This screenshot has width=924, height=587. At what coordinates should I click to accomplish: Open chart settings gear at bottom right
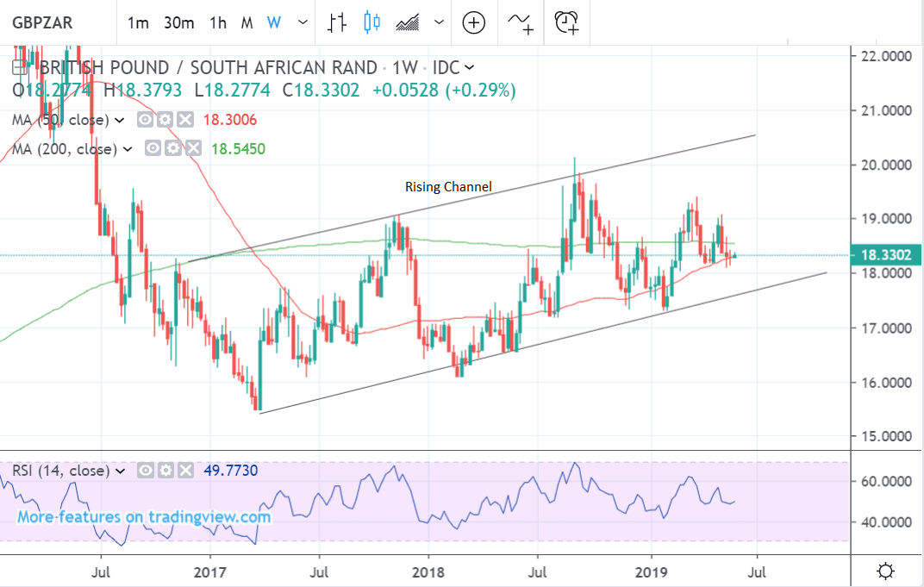(x=883, y=571)
